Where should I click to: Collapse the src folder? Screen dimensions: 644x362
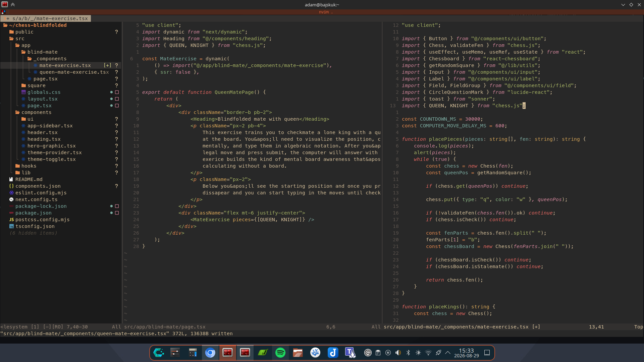coord(17,39)
